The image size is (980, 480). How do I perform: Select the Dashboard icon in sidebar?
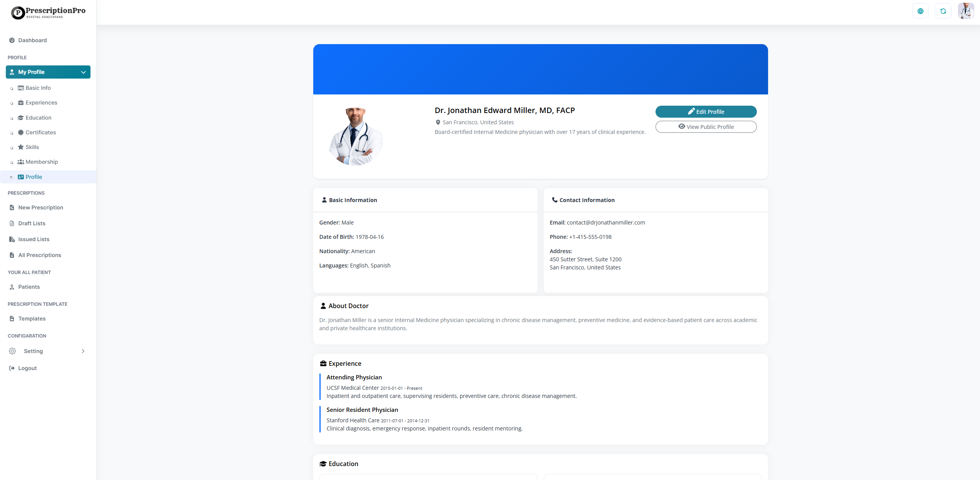12,40
